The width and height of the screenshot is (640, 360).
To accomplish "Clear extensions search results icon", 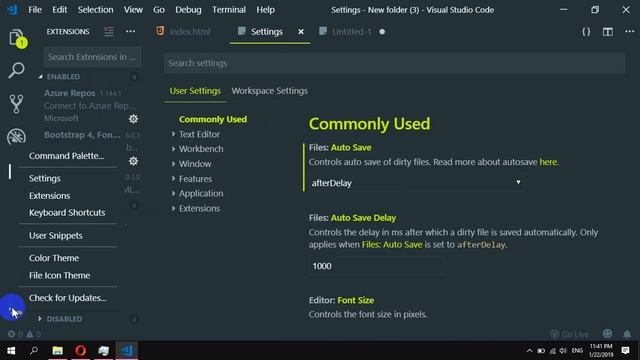I will tap(109, 31).
